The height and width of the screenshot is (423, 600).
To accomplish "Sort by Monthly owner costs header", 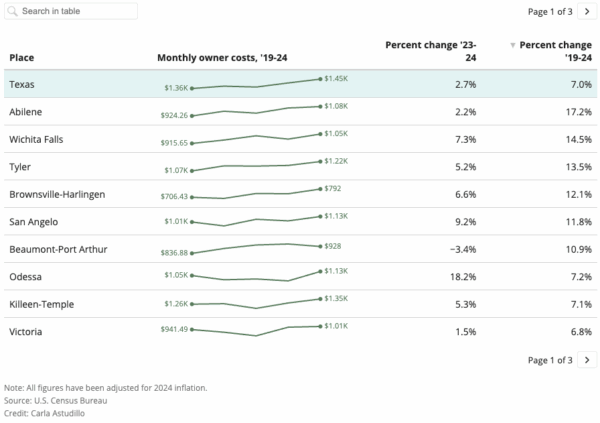I will tap(222, 58).
